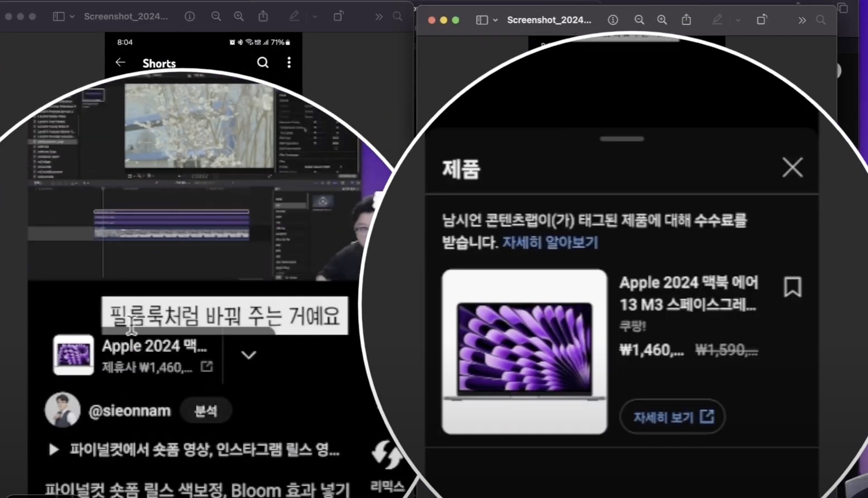Click the 쿠팡! seller label

633,326
